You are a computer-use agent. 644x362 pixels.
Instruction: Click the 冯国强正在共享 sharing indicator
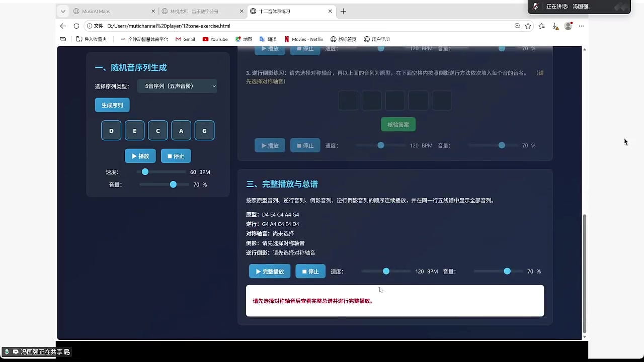click(x=37, y=352)
